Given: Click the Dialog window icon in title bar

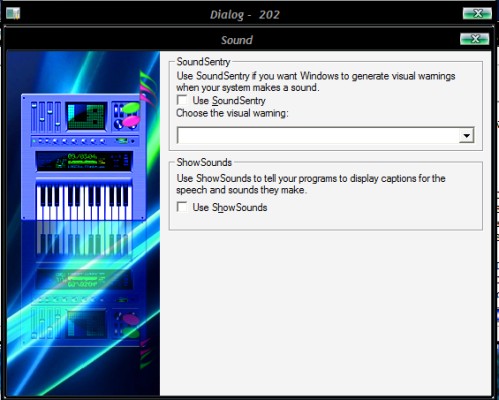Looking at the screenshot, I should pos(13,14).
